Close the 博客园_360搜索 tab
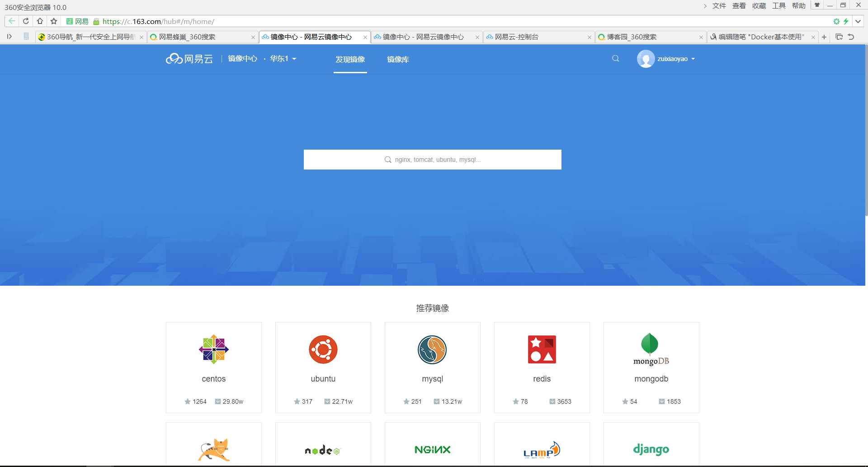Viewport: 868px width, 467px height. coord(701,38)
